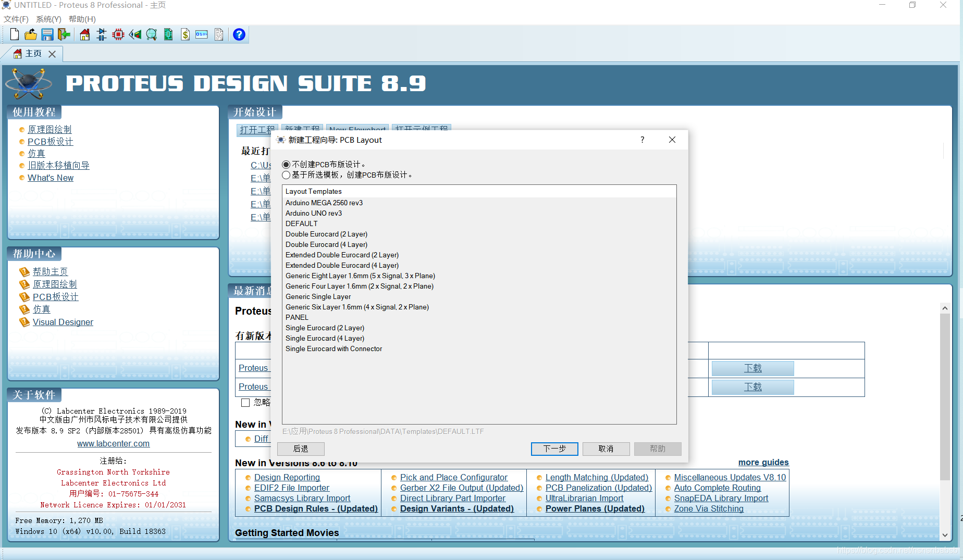Screen dimensions: 963x560
Task: Select the PANEL template
Action: click(x=479, y=317)
